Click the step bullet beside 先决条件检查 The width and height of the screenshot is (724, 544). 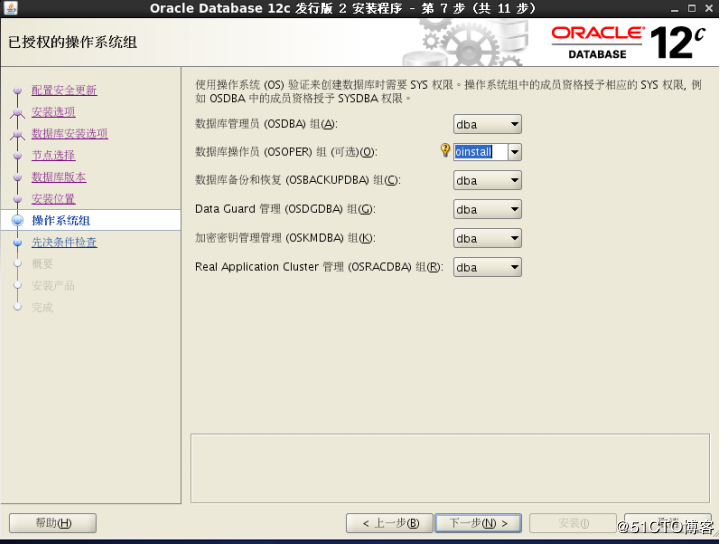pos(18,242)
